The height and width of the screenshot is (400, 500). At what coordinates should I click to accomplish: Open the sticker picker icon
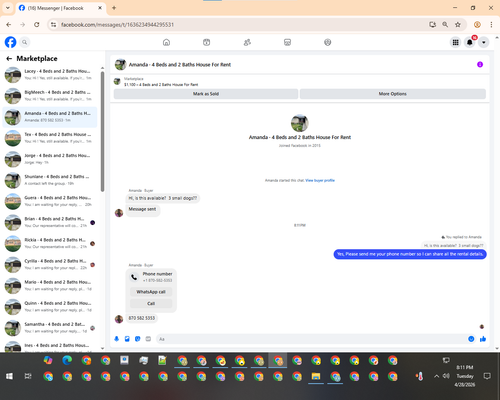point(138,339)
